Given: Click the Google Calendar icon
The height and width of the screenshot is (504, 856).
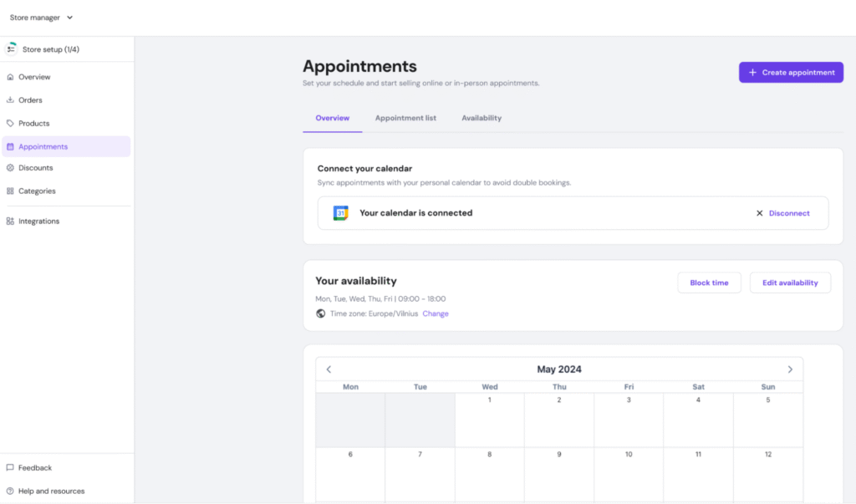Looking at the screenshot, I should coord(340,213).
